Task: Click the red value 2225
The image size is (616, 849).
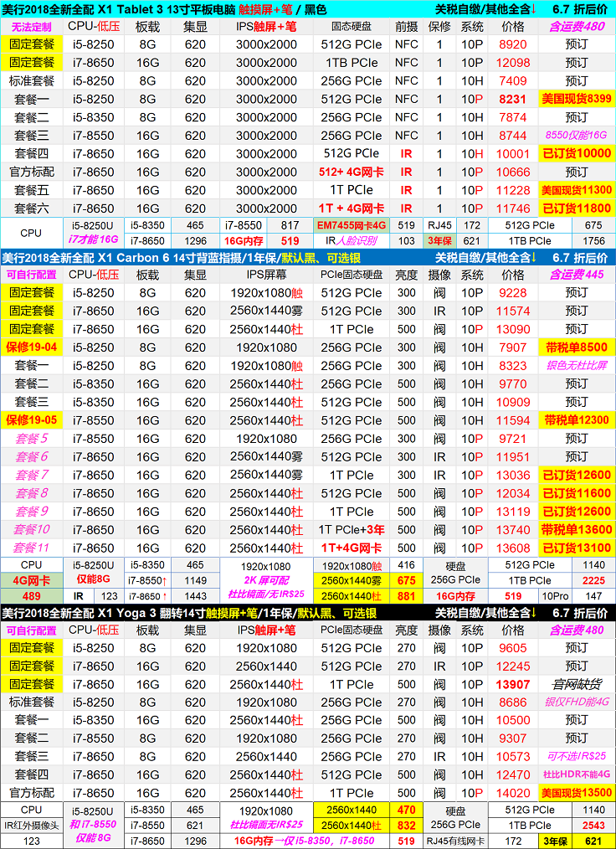Action: coord(593,580)
